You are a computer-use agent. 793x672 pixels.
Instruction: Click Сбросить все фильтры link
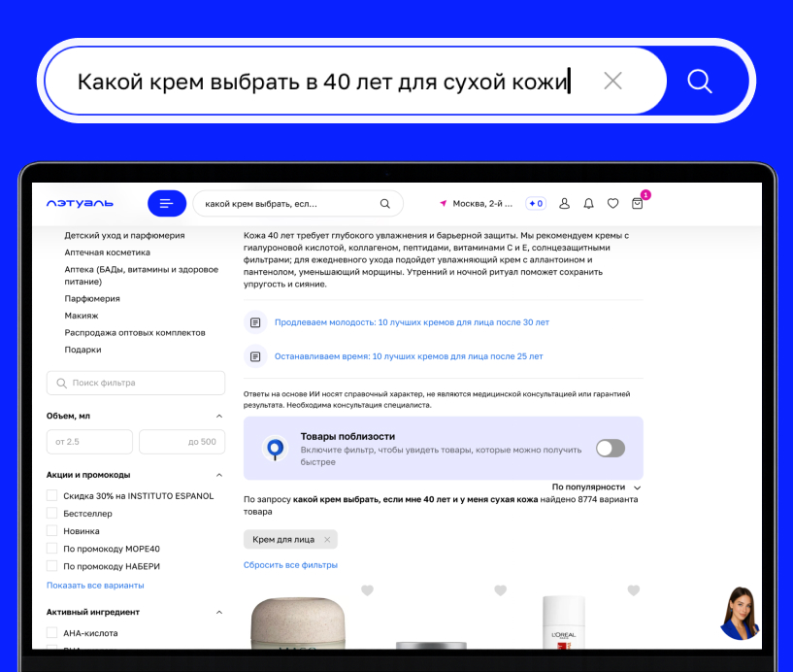click(290, 565)
